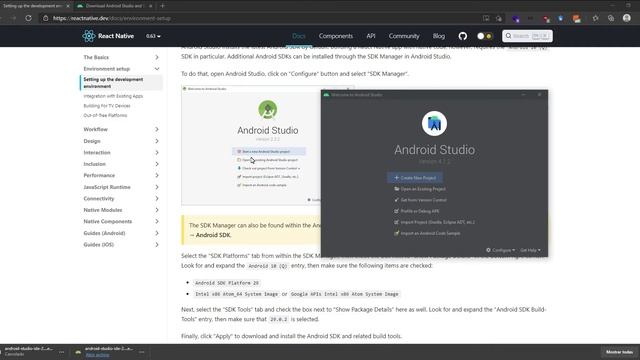Click Import an Android Code Sample option
The image size is (640, 360).
click(427, 233)
